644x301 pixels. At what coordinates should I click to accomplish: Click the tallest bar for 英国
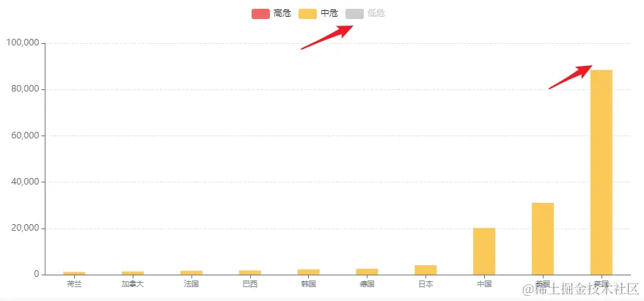click(x=601, y=172)
